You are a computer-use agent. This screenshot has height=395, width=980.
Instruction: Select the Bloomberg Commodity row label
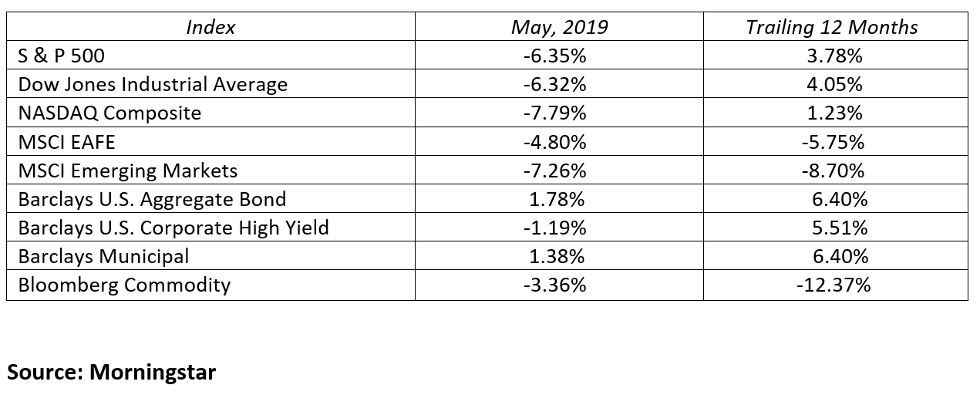click(x=124, y=285)
